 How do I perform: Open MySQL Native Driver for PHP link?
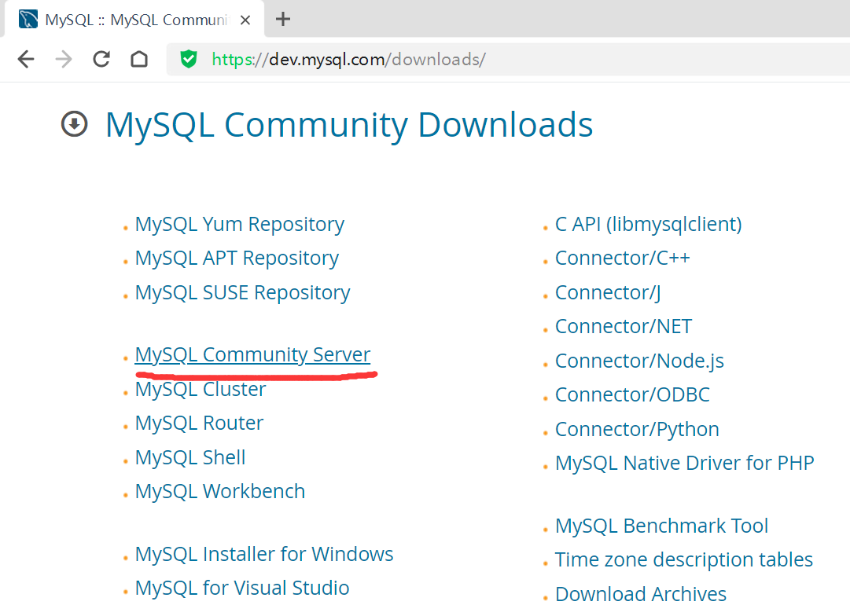click(x=685, y=464)
